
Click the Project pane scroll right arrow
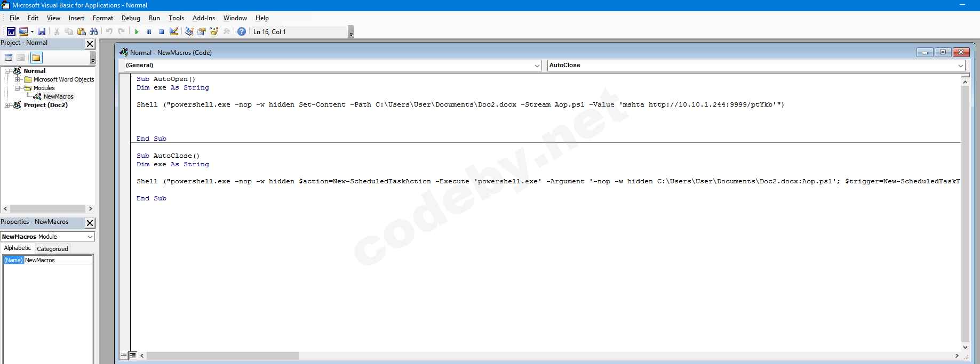point(90,209)
